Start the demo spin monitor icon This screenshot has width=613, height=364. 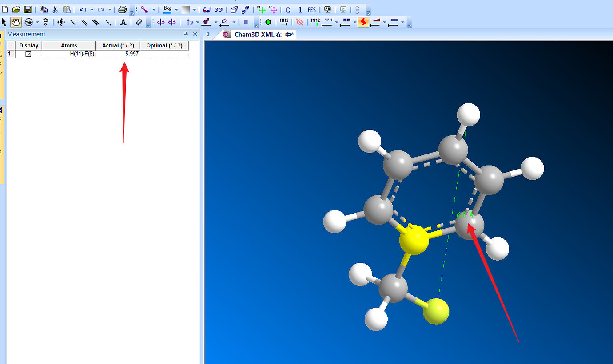coord(343,9)
